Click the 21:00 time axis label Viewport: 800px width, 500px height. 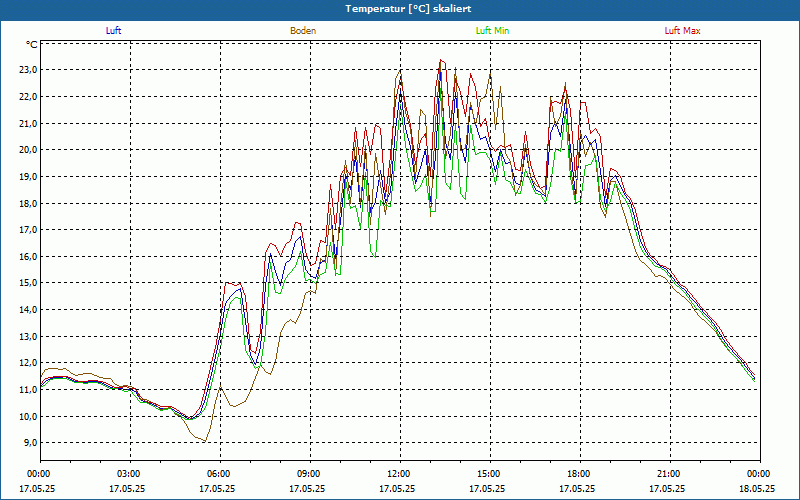tap(670, 474)
